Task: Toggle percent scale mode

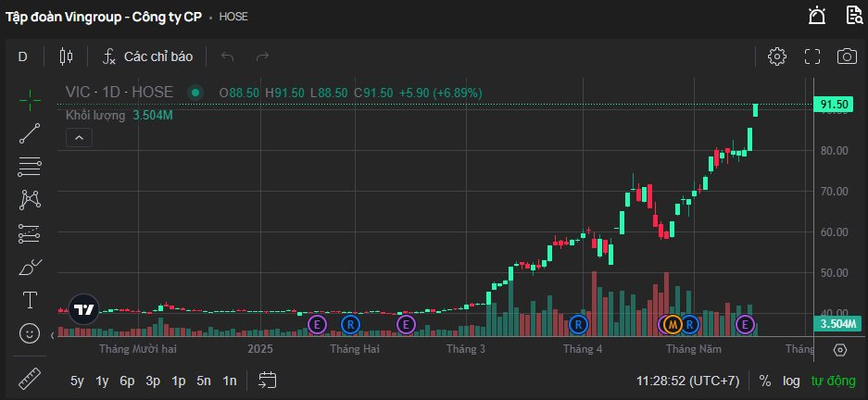Action: click(x=764, y=381)
